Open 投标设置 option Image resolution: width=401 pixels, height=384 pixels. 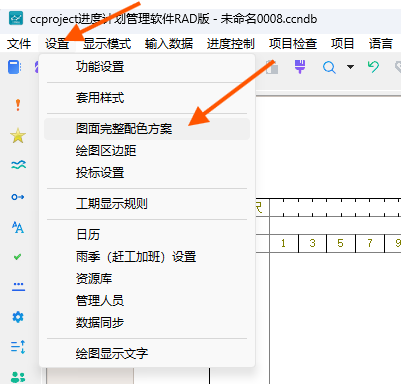coord(147,173)
